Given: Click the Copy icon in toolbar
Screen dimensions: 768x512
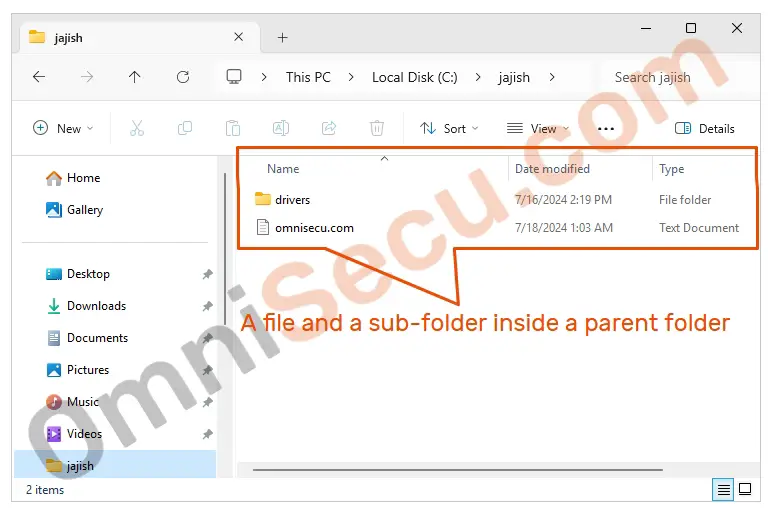Looking at the screenshot, I should (x=185, y=128).
